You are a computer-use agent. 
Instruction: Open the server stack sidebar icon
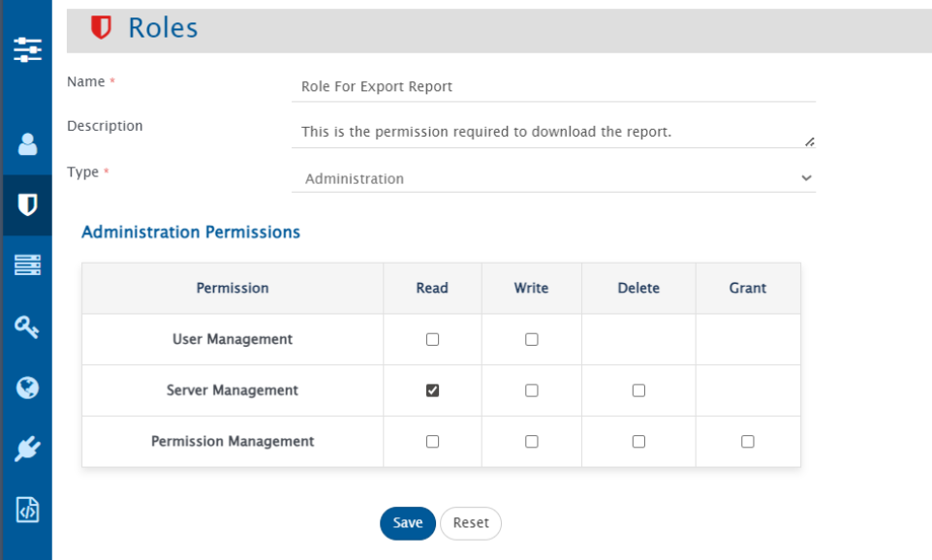(27, 264)
